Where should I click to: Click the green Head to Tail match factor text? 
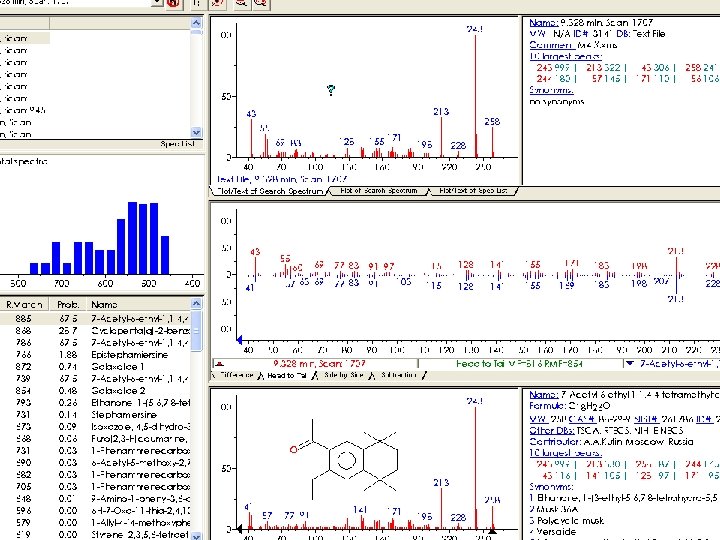(x=519, y=364)
